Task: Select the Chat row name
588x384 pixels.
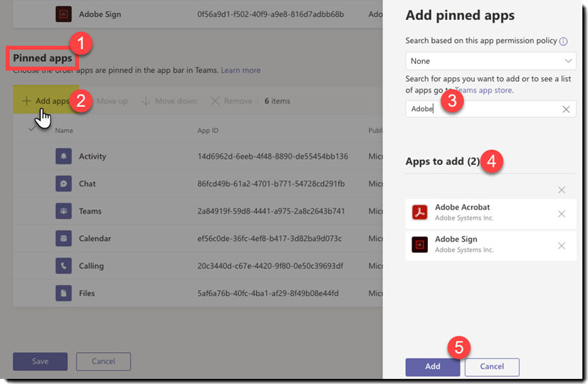Action: (87, 183)
